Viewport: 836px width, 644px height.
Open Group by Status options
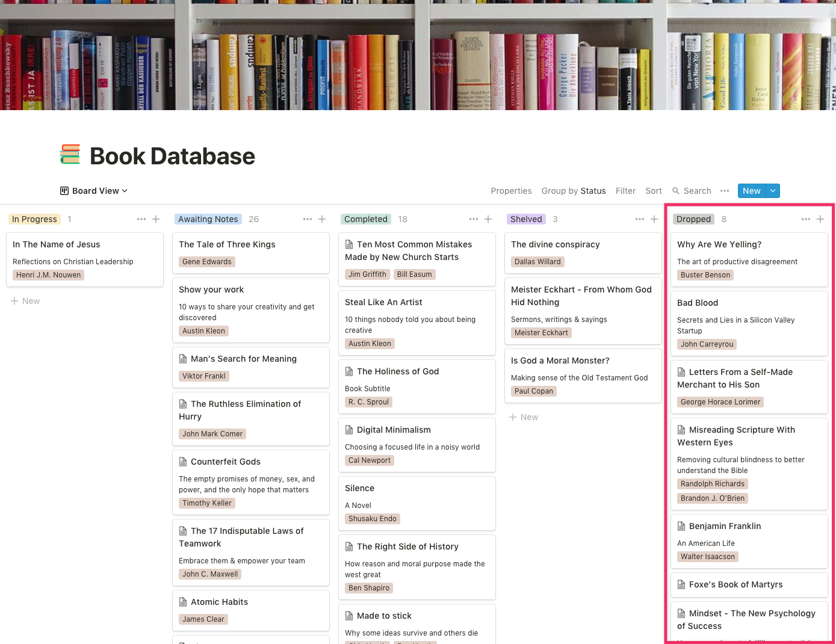click(574, 191)
